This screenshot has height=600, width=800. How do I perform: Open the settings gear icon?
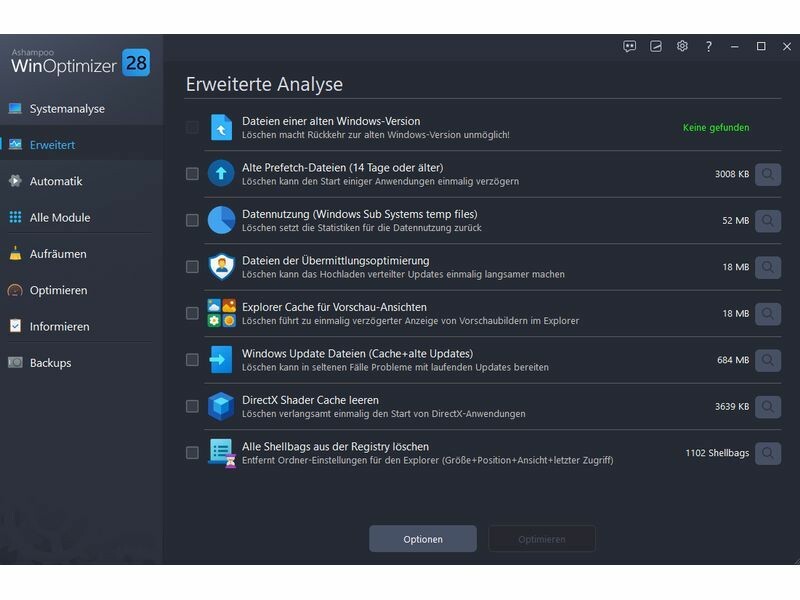[x=682, y=46]
